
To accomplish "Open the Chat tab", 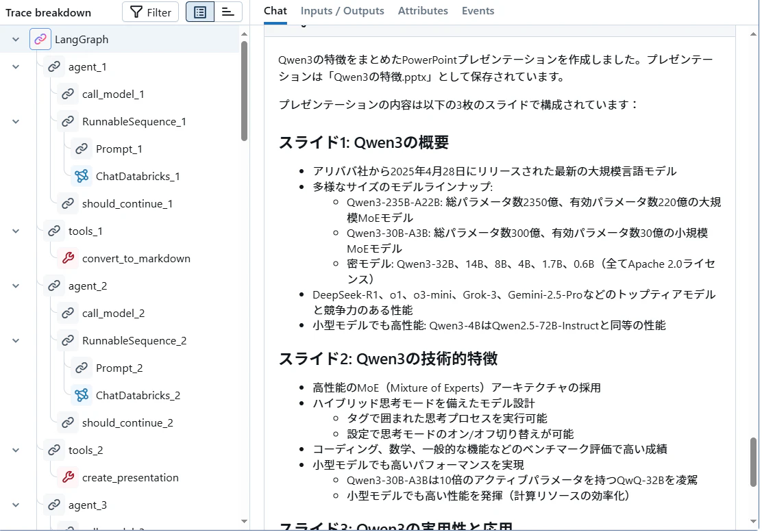I will (x=275, y=11).
